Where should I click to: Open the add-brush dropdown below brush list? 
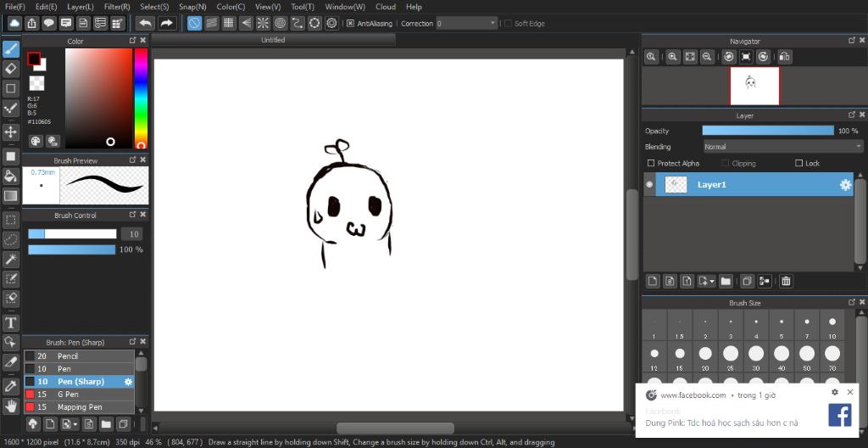click(68, 424)
